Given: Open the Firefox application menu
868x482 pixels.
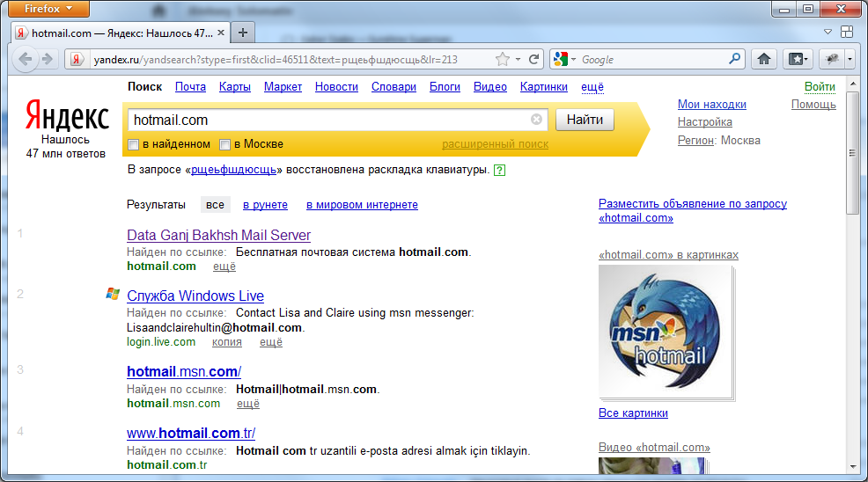Looking at the screenshot, I should click(48, 8).
